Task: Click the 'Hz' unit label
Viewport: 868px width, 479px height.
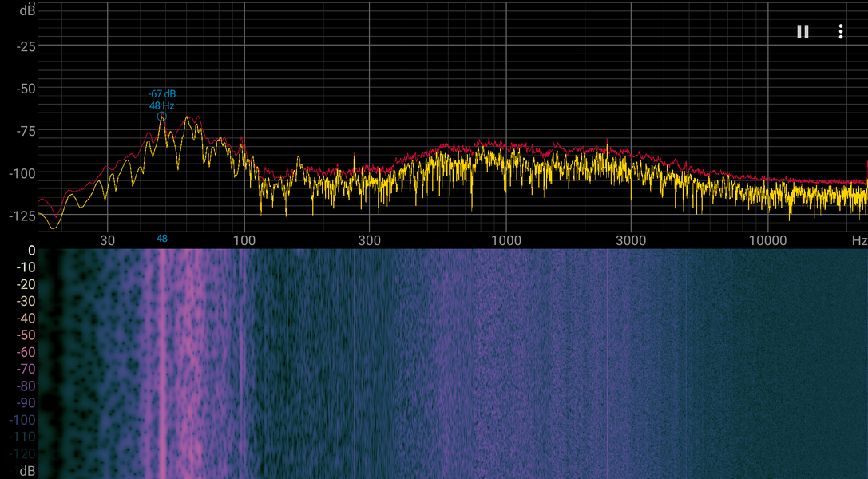Action: 859,240
